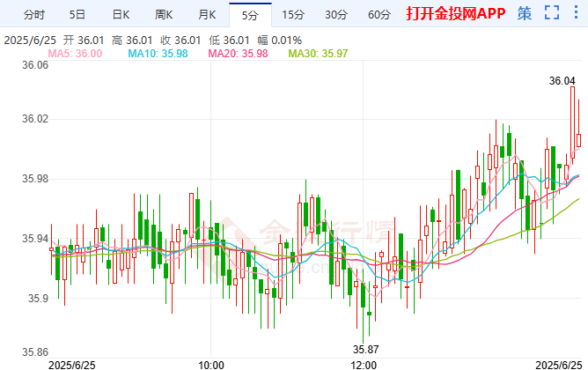Screen dimensions: 588x370
Task: Click the MA20:35.98 legend label
Action: click(x=239, y=54)
